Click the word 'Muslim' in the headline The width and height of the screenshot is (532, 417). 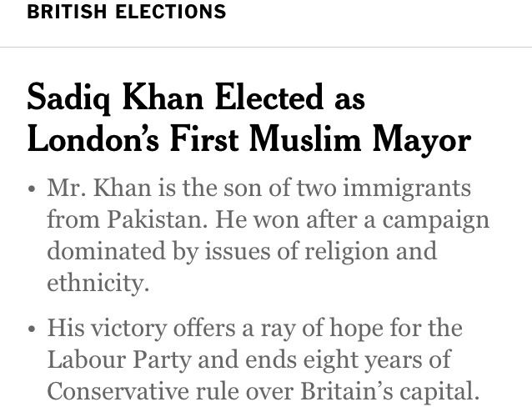point(305,139)
